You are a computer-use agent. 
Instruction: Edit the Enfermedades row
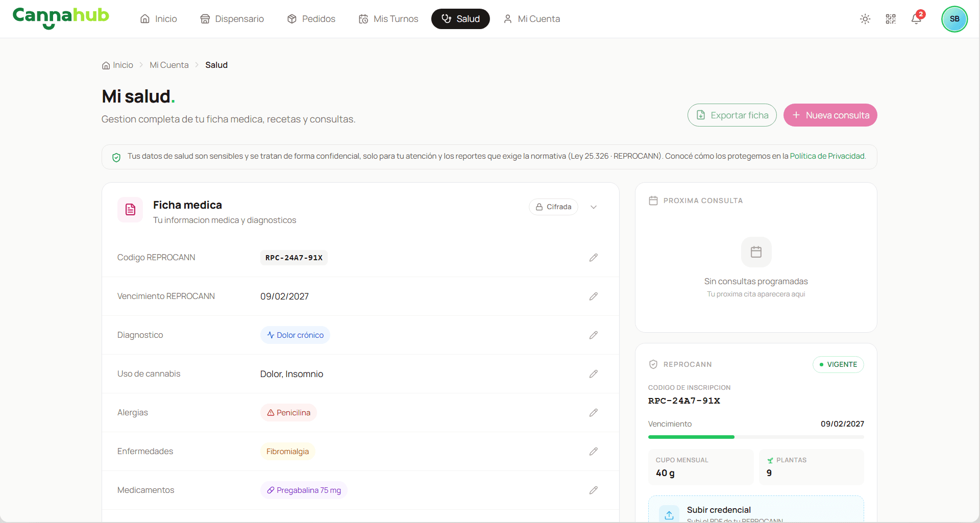(x=594, y=452)
